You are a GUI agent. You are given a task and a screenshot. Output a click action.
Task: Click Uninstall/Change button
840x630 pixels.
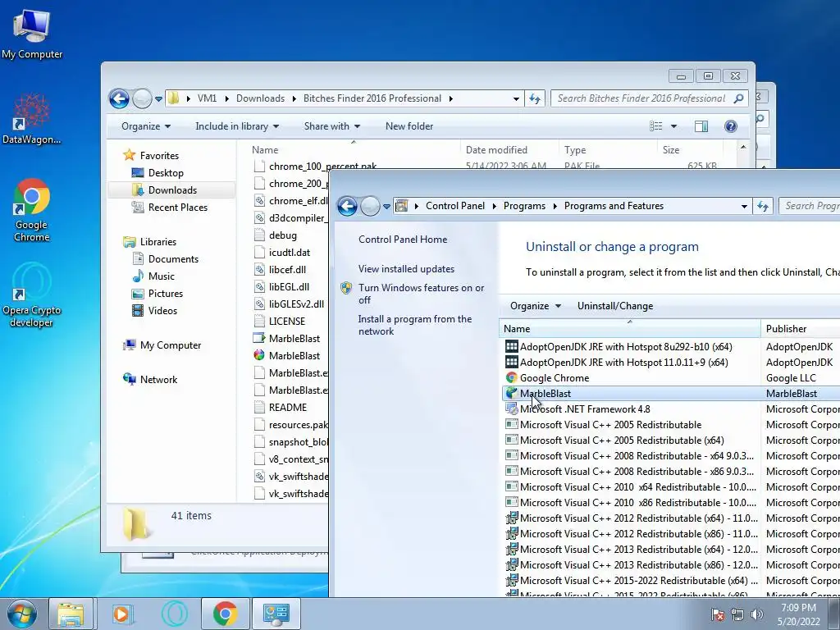point(615,306)
